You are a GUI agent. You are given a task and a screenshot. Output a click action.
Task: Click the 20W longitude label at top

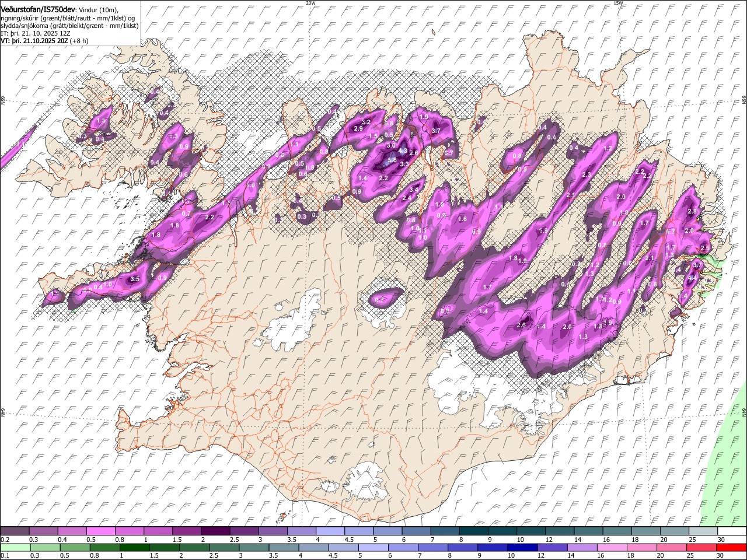tap(310, 3)
